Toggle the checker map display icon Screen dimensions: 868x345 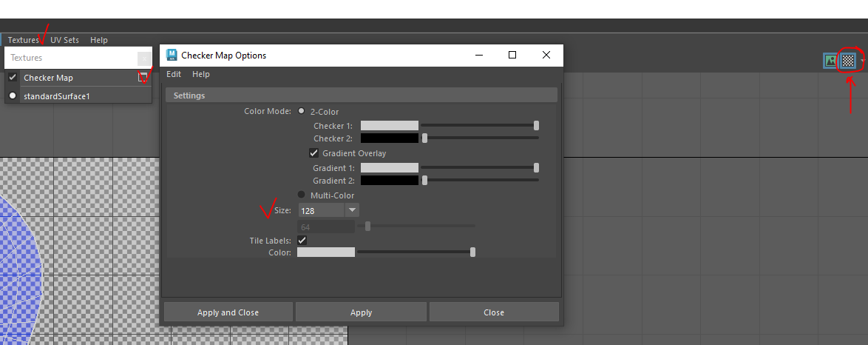point(848,61)
